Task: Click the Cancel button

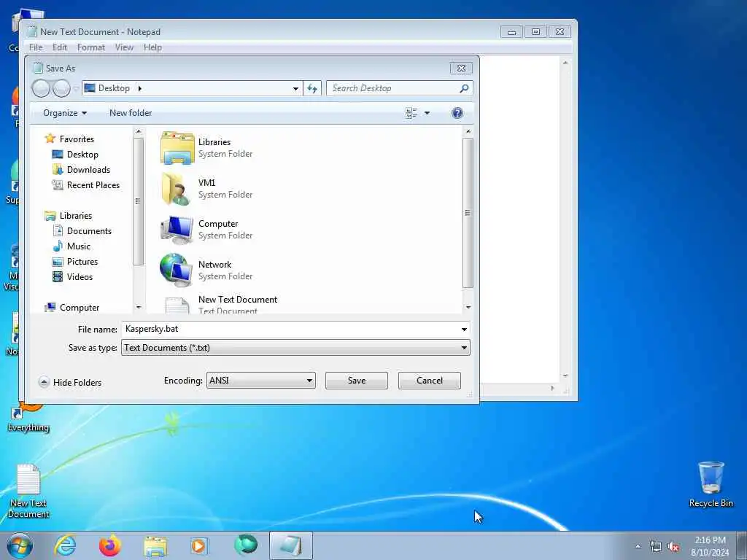Action: [x=429, y=381]
